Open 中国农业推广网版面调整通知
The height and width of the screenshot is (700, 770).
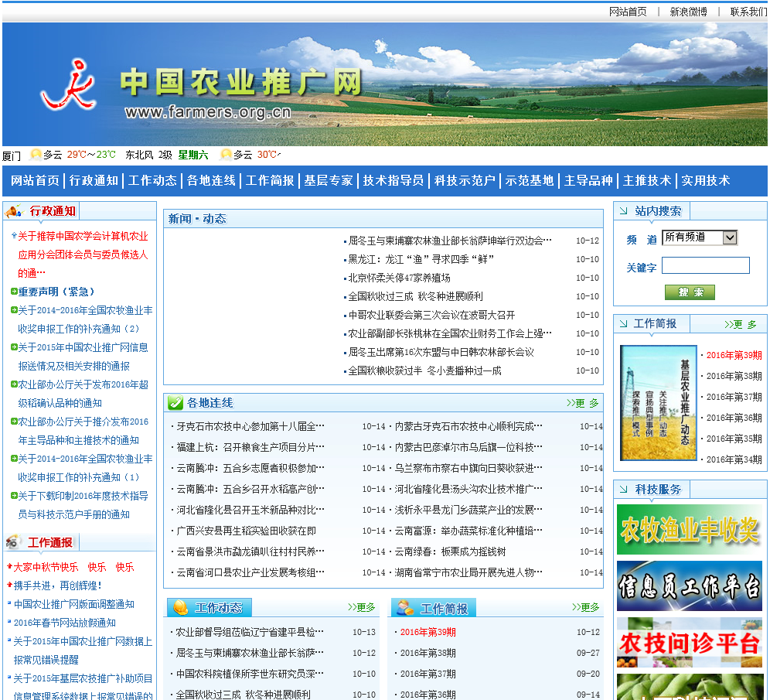pyautogui.click(x=73, y=604)
